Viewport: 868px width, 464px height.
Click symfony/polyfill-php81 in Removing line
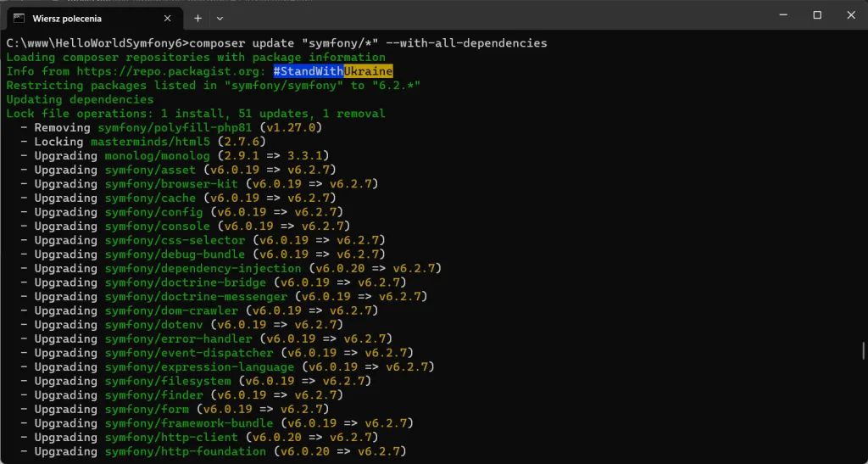pyautogui.click(x=175, y=128)
